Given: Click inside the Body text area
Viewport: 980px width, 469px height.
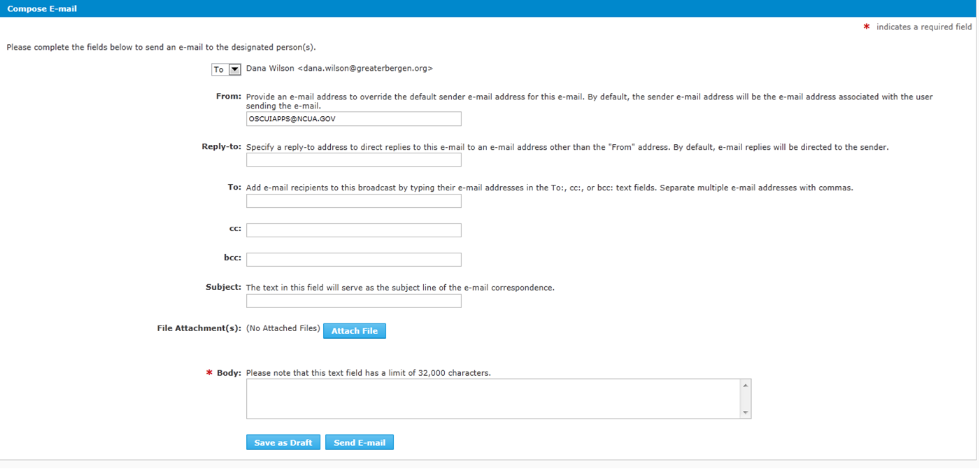Looking at the screenshot, I should tap(492, 399).
